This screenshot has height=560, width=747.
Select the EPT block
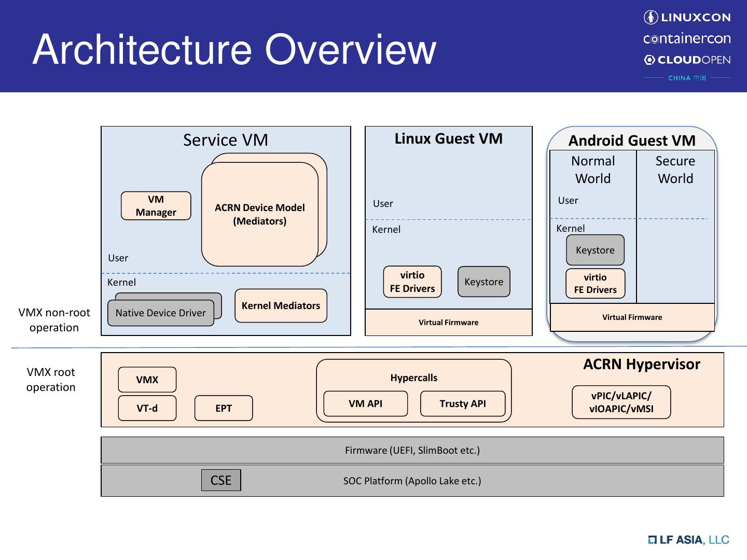point(223,408)
